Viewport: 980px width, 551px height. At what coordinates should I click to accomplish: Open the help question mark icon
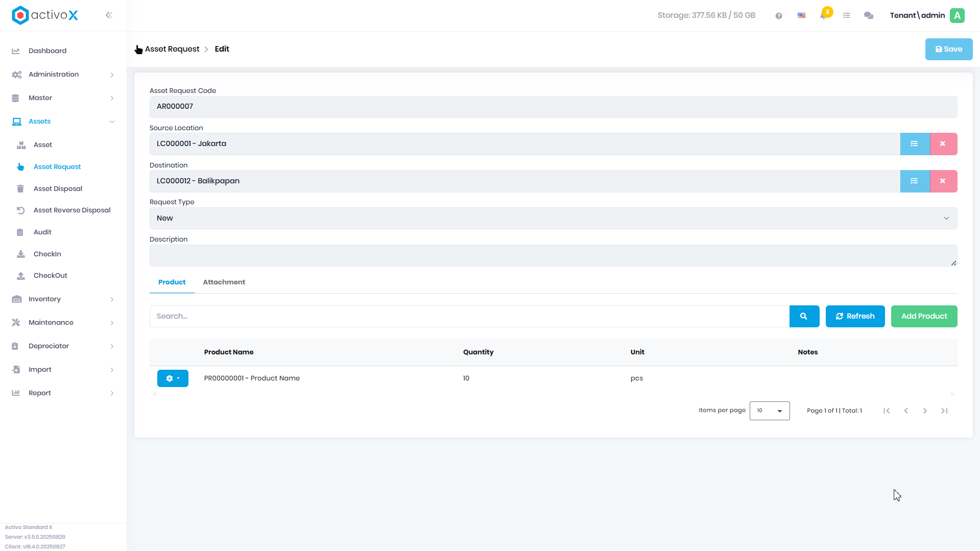[x=779, y=16]
